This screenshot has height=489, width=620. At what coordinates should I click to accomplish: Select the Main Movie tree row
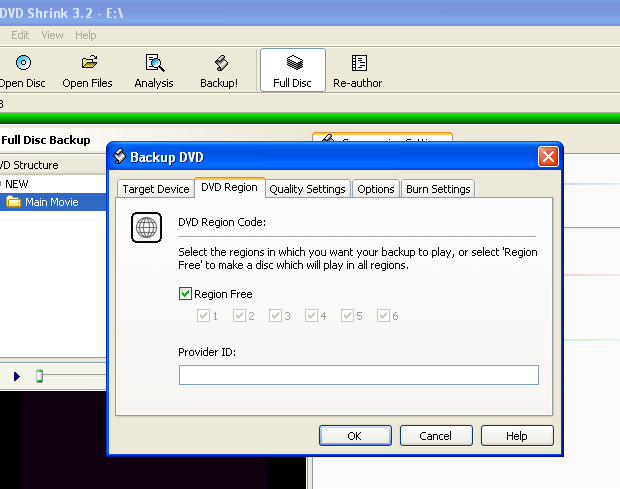pyautogui.click(x=53, y=202)
